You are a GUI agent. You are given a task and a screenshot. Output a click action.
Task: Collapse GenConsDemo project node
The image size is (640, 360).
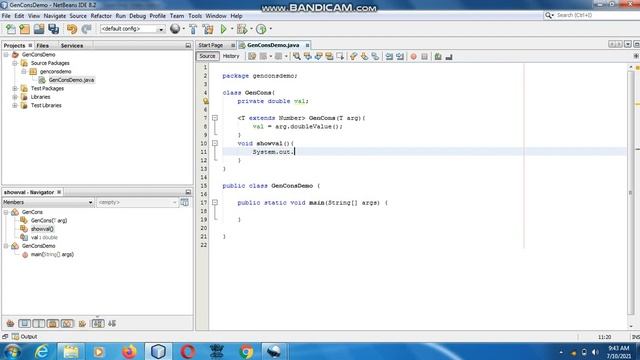point(7,54)
